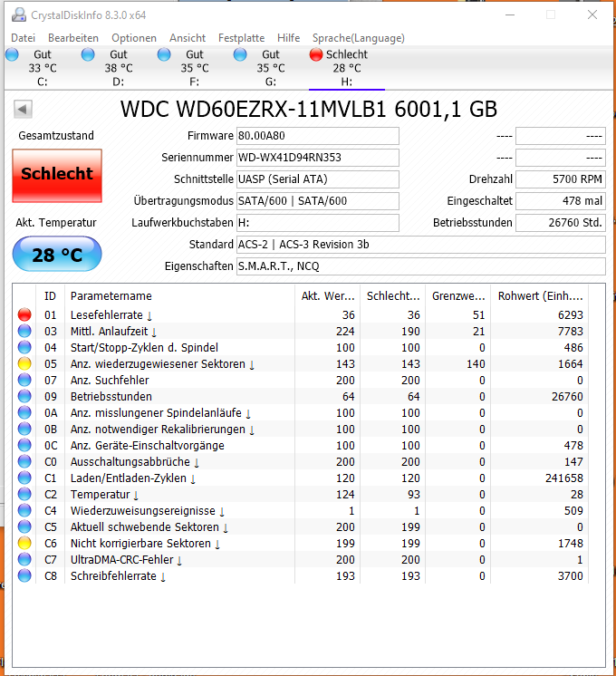Click status icon for Temperatur row C2
This screenshot has height=676, width=616.
pyautogui.click(x=24, y=494)
